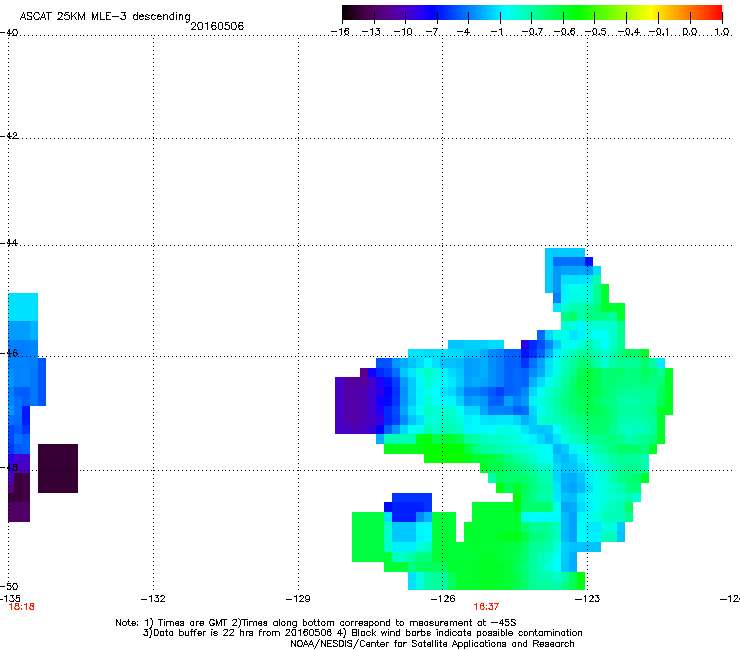This screenshot has height=650, width=740.
Task: Select the -132 longitude axis label
Action: coord(153,599)
